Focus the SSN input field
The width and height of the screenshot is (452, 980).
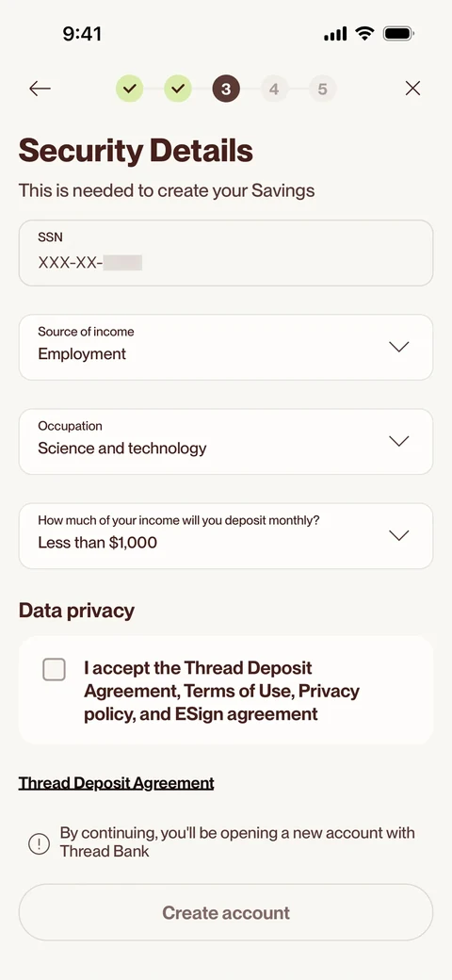[226, 253]
